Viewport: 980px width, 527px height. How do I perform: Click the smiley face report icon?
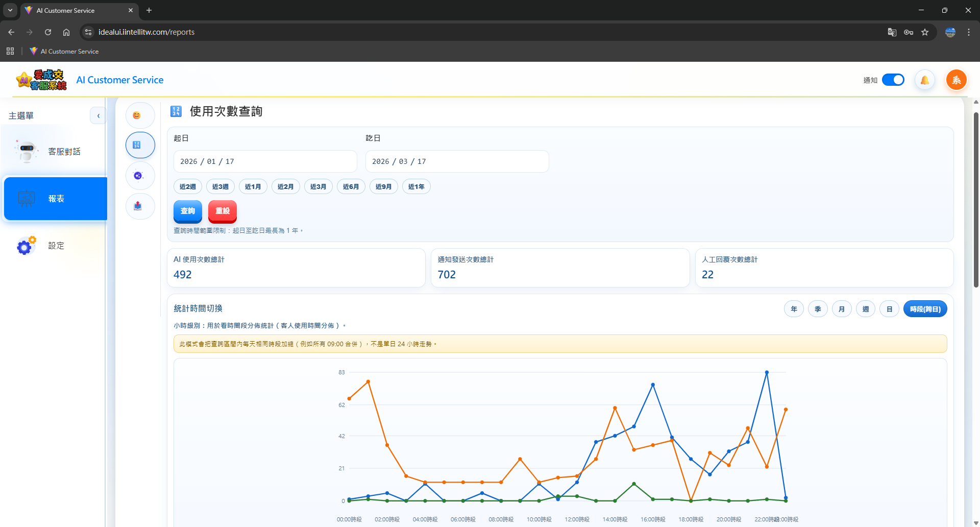(x=137, y=115)
